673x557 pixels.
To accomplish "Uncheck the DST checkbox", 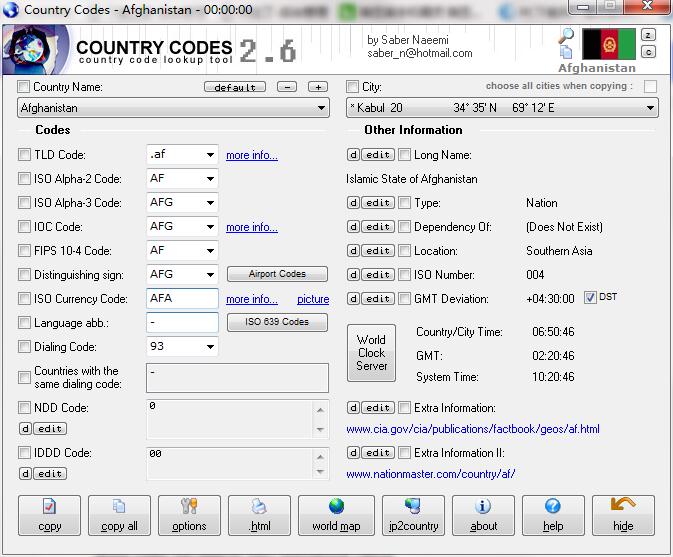I will click(x=590, y=298).
